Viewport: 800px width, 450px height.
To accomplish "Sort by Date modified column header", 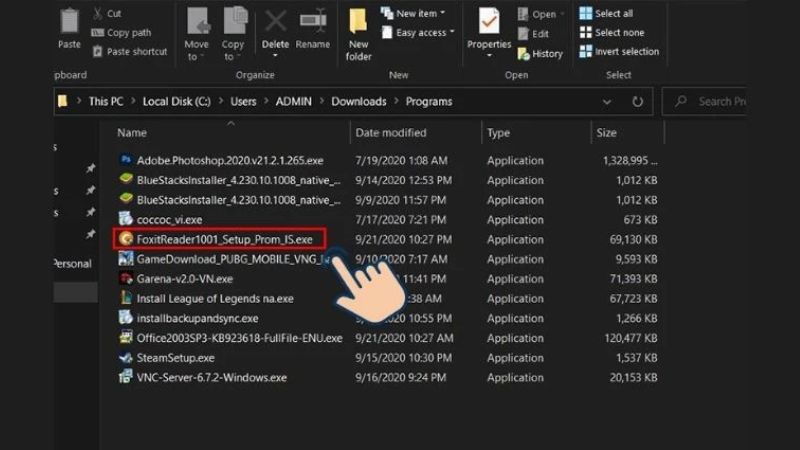I will (391, 133).
